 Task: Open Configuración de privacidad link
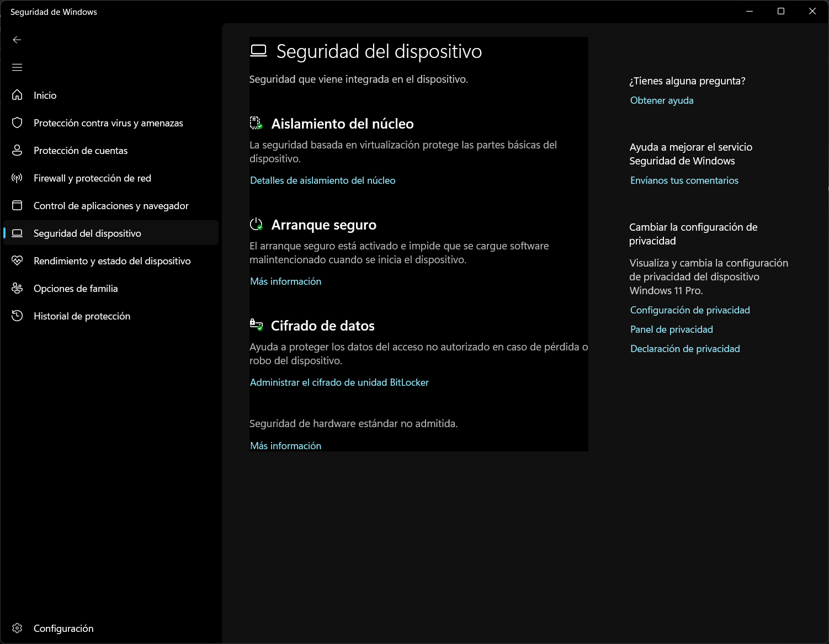pyautogui.click(x=690, y=310)
